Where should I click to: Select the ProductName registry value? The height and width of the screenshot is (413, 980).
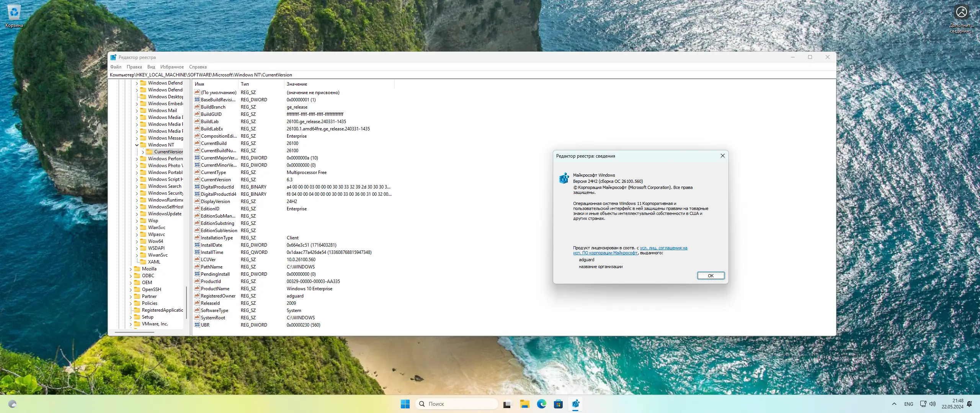pyautogui.click(x=215, y=289)
